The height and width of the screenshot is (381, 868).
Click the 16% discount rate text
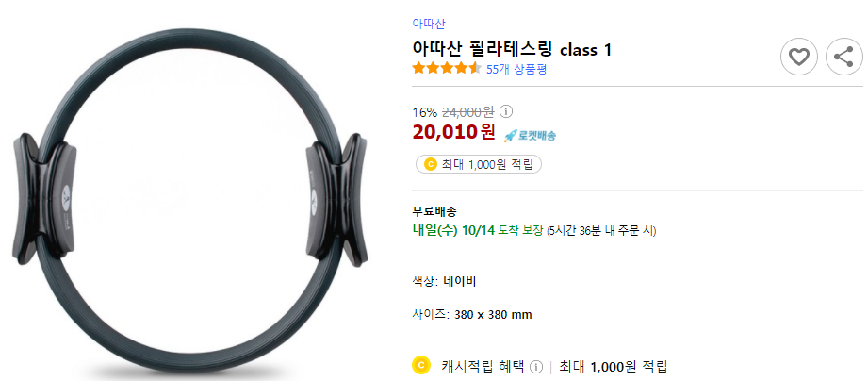(x=425, y=112)
